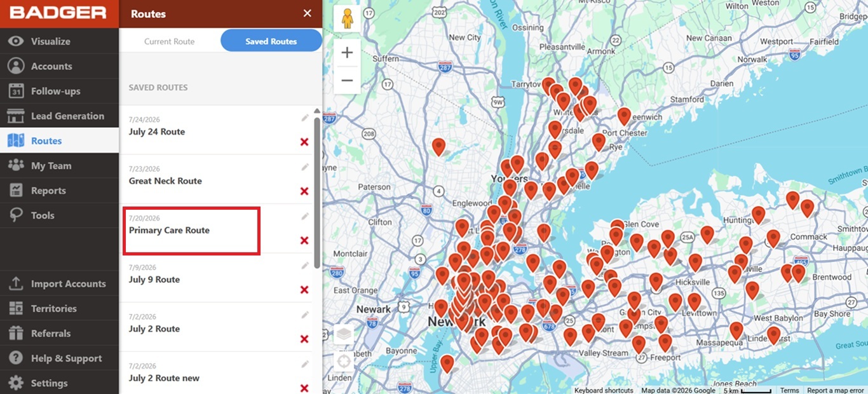Image resolution: width=868 pixels, height=394 pixels.
Task: Select the Saved Routes tab
Action: coord(271,41)
